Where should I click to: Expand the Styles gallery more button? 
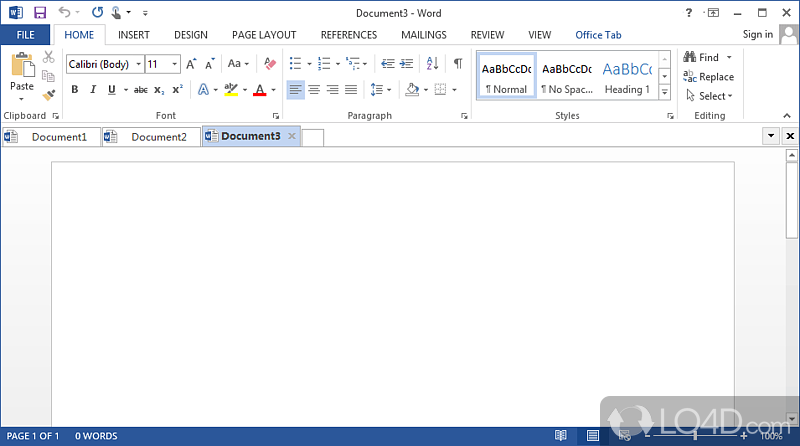(x=665, y=93)
